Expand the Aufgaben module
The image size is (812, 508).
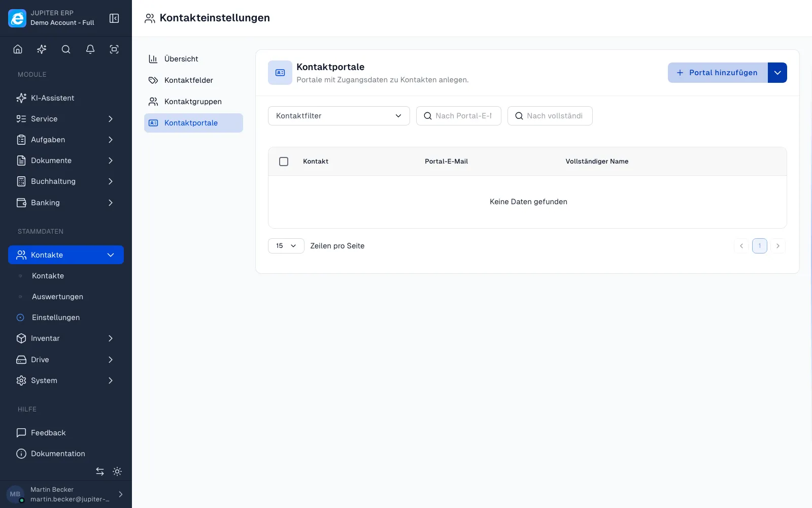[x=66, y=140]
